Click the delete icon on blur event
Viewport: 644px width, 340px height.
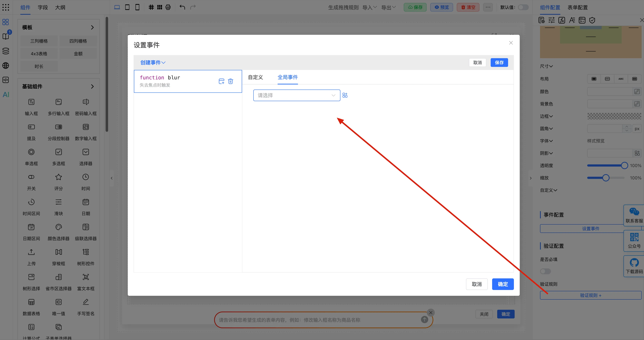(x=230, y=81)
